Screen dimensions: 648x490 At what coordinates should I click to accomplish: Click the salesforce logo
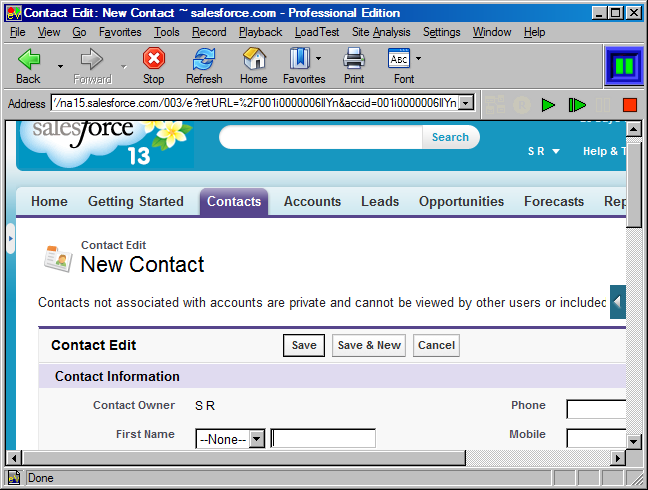coord(105,145)
